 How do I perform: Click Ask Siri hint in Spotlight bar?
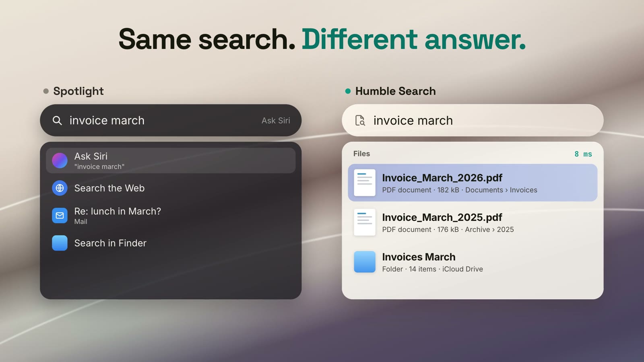click(x=276, y=120)
